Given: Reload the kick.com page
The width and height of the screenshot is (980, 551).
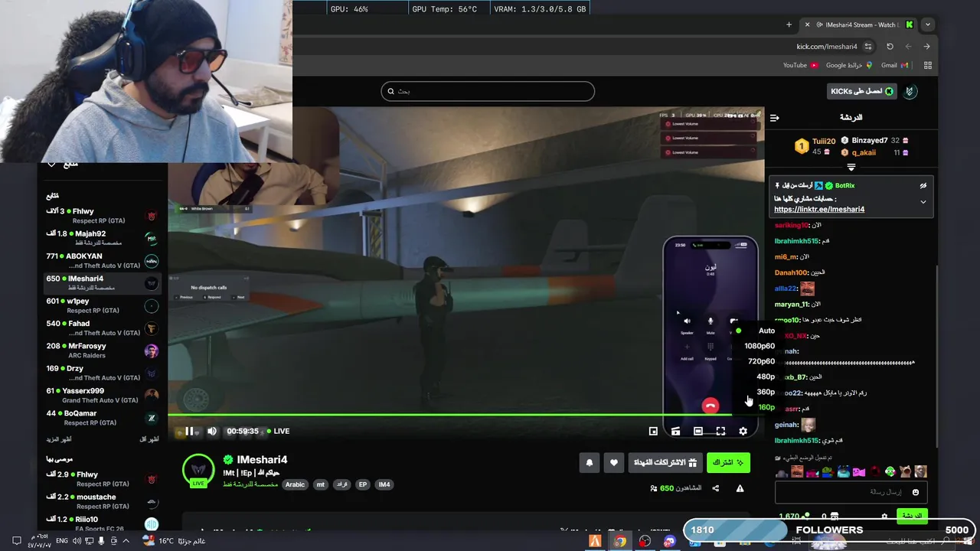Looking at the screenshot, I should pos(890,47).
